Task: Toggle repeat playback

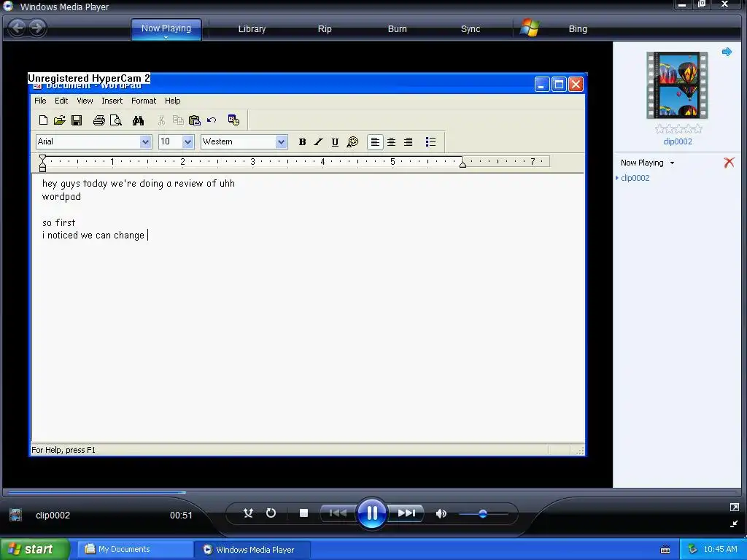Action: point(271,513)
